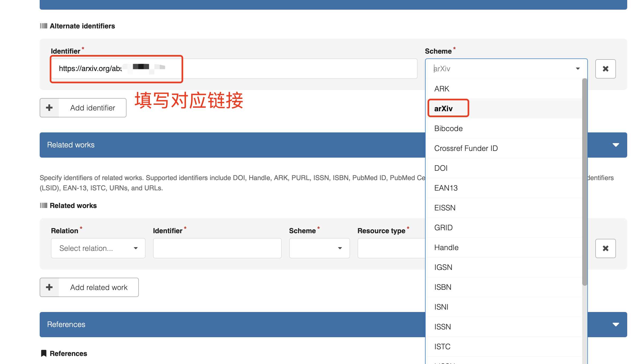Remove the empty related work row via X icon

[605, 248]
